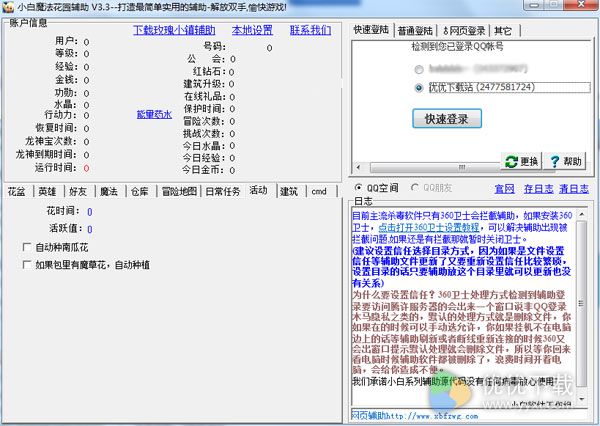Click the log vertical scrollbar thumb
This screenshot has height=426, width=600.
[582, 303]
